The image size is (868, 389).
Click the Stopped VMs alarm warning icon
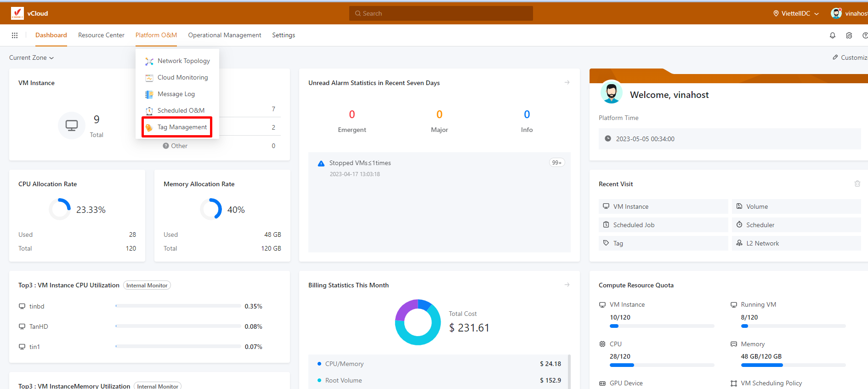[321, 163]
